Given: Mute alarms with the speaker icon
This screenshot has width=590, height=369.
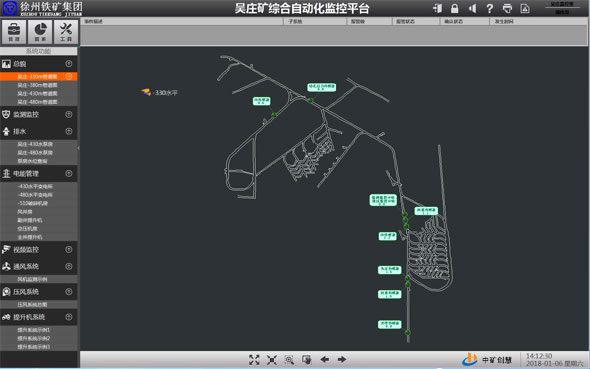Looking at the screenshot, I should [x=472, y=8].
